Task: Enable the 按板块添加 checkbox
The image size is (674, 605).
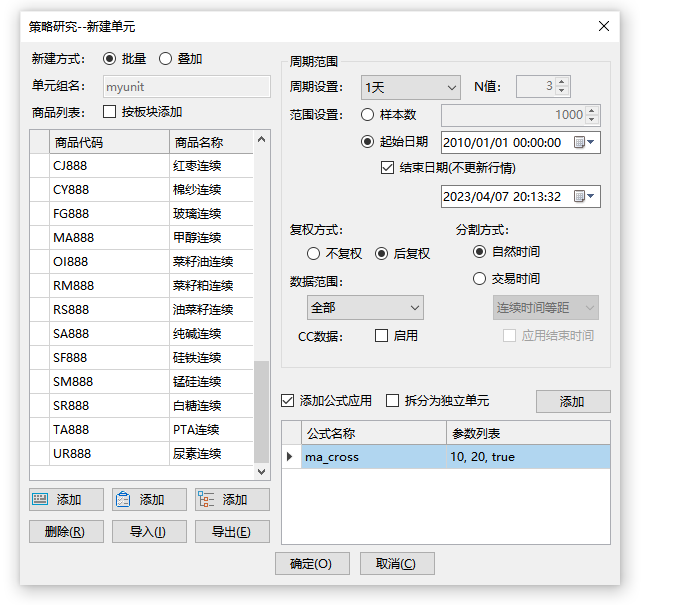Action: click(x=110, y=112)
